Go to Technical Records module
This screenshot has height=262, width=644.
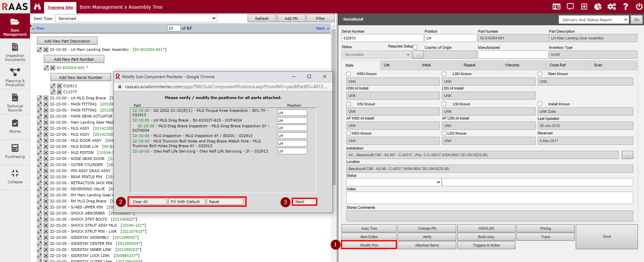[15, 102]
